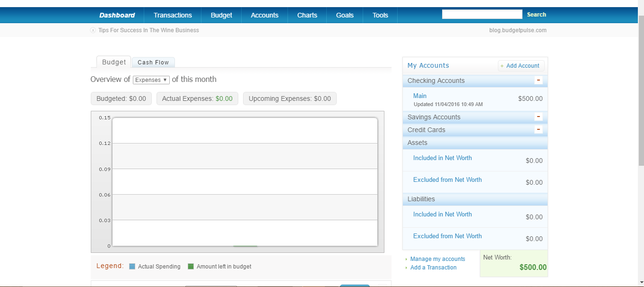Image resolution: width=644 pixels, height=287 pixels.
Task: Open the Main checking account
Action: pyautogui.click(x=420, y=96)
